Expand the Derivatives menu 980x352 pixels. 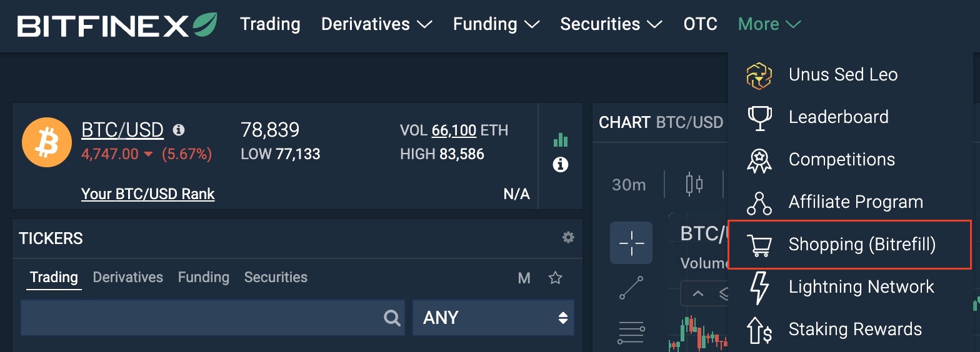click(376, 24)
